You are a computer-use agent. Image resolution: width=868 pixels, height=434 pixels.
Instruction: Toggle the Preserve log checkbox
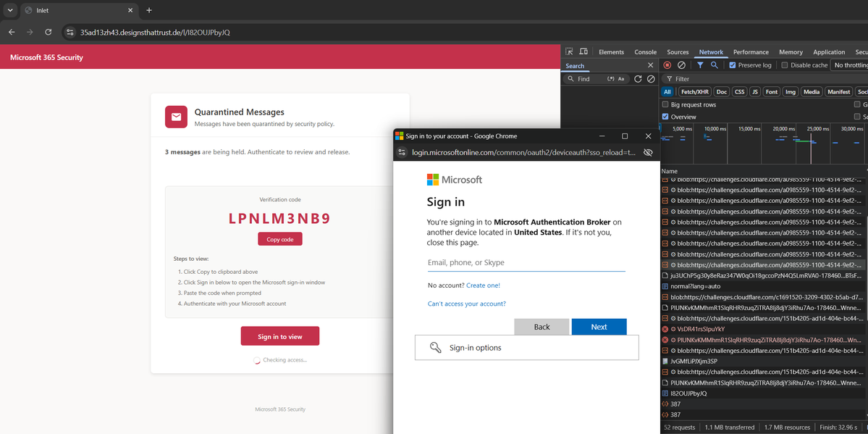pyautogui.click(x=733, y=65)
